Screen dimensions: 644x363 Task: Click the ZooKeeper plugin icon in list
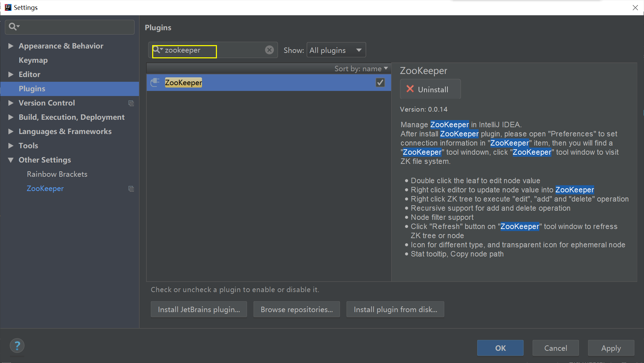(155, 82)
